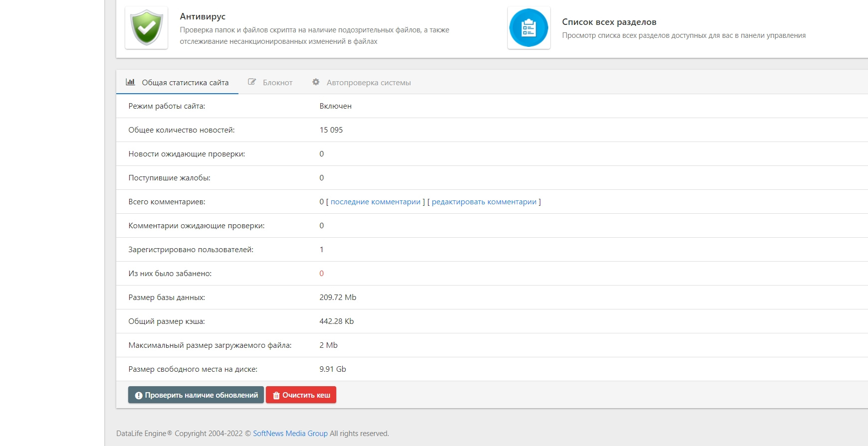Screen dimensions: 868x446
Task: Click the gear icon on Автопроверка системы tab
Action: pyautogui.click(x=316, y=82)
